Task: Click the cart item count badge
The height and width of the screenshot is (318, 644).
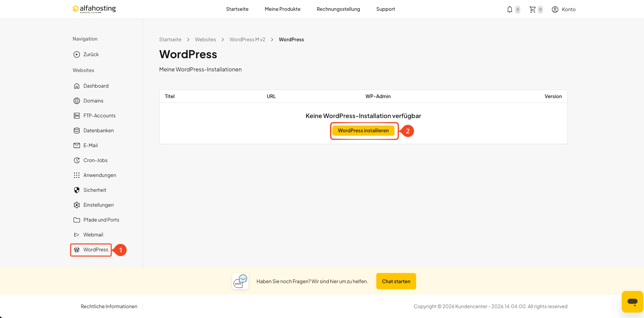Action: [x=540, y=9]
